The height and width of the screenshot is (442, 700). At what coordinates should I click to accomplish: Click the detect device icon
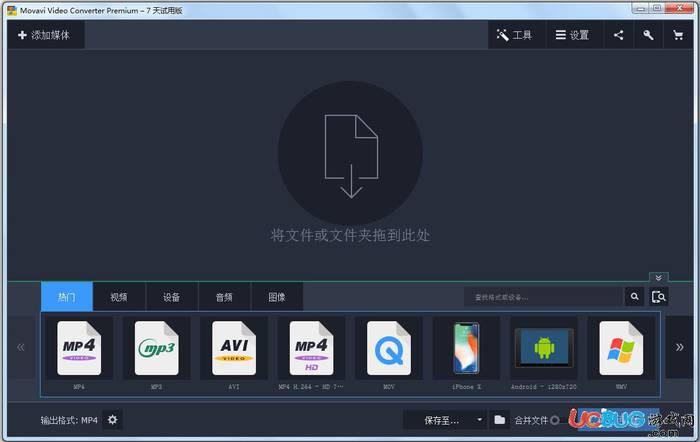pyautogui.click(x=659, y=297)
